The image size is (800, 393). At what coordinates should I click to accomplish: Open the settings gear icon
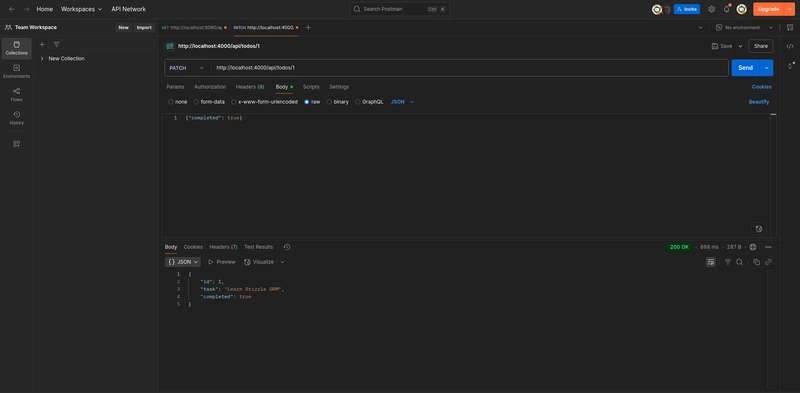712,9
